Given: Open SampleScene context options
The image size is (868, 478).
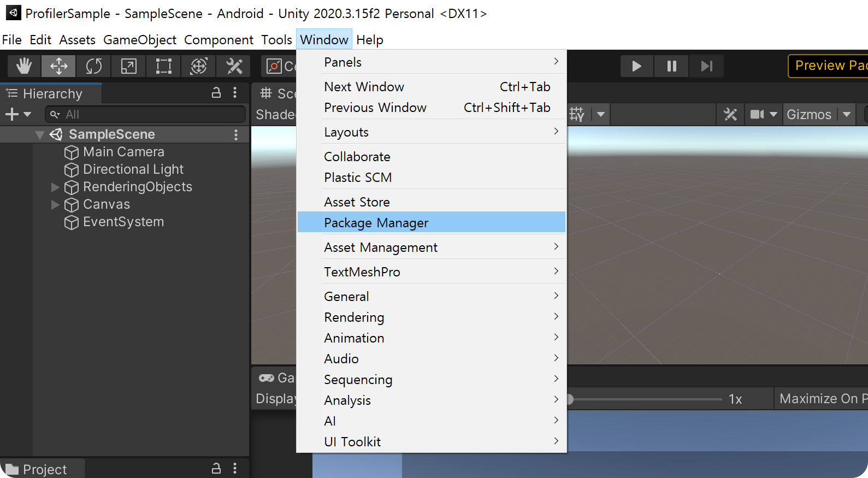Looking at the screenshot, I should pos(236,134).
